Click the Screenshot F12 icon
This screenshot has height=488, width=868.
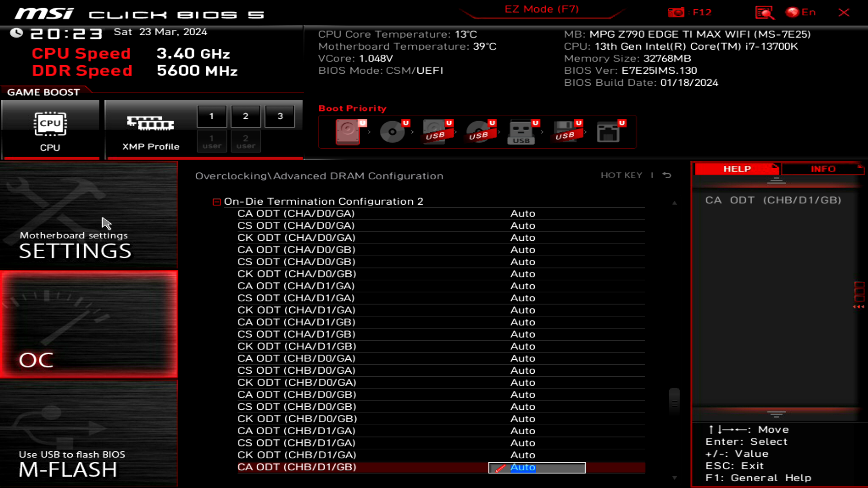point(677,13)
